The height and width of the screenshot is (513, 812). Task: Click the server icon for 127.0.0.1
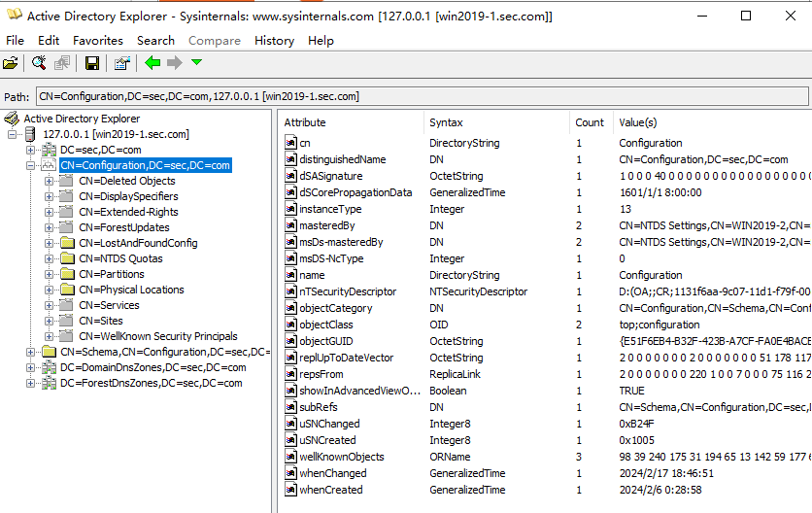pos(31,134)
